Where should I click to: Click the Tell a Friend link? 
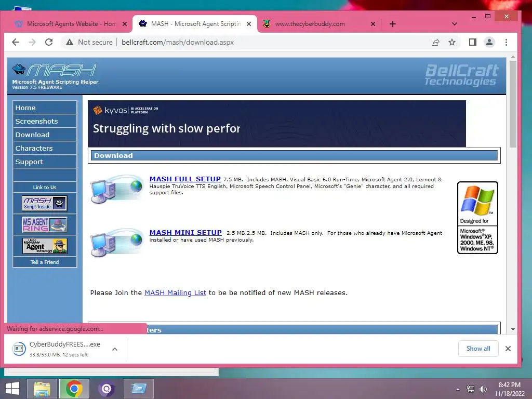[45, 262]
